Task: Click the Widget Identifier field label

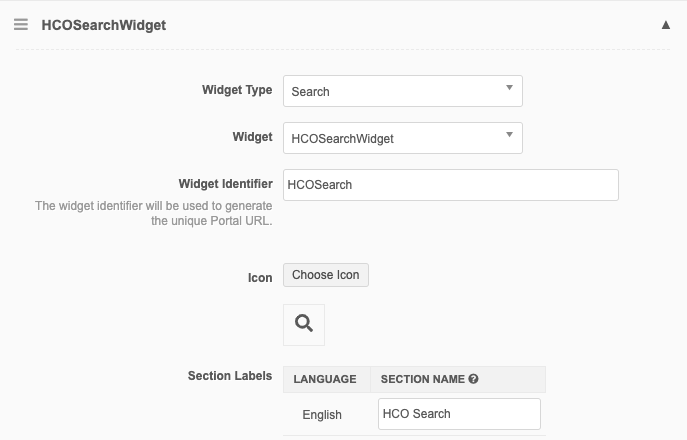Action: [225, 184]
